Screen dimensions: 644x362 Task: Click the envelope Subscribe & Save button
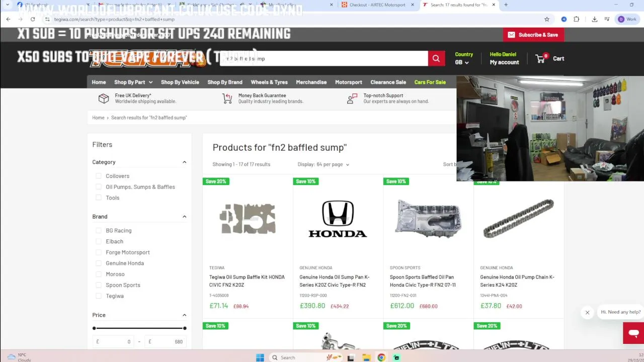pyautogui.click(x=533, y=35)
